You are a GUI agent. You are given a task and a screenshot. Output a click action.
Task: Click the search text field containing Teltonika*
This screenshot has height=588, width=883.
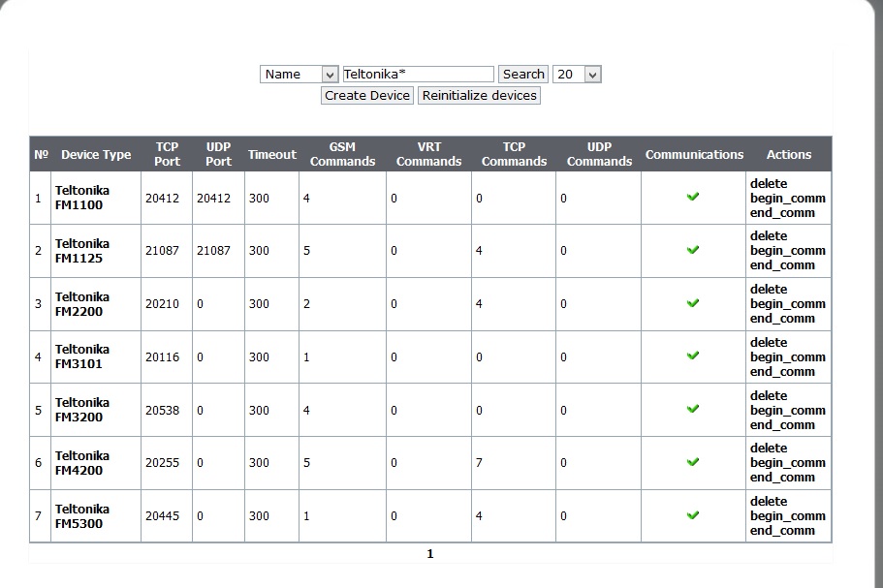click(418, 75)
